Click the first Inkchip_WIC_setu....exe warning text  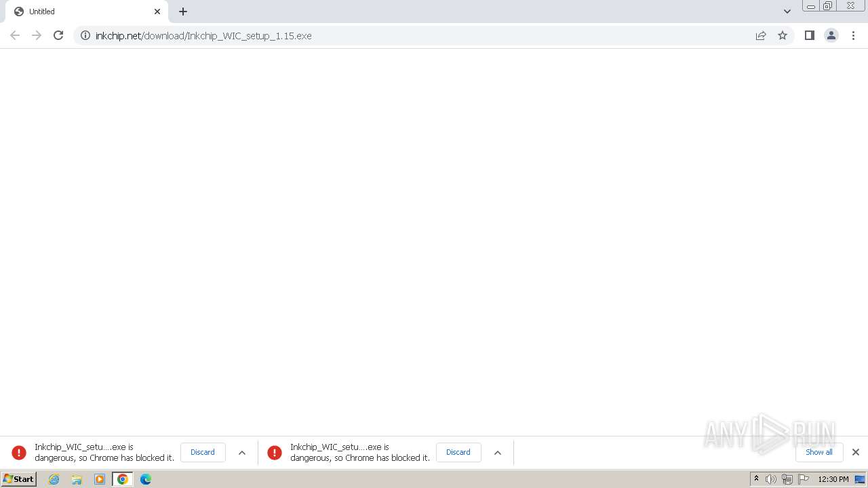[104, 452]
